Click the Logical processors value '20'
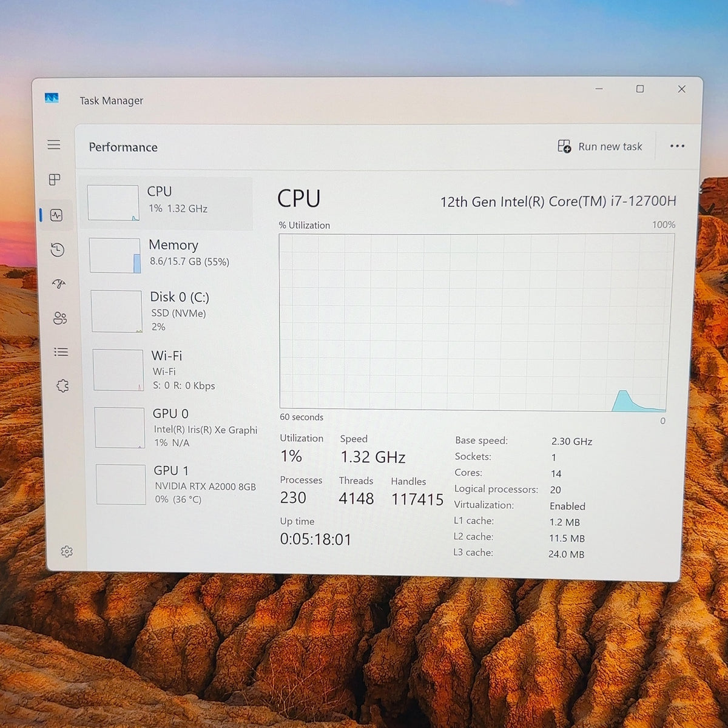728x728 pixels. pos(555,490)
